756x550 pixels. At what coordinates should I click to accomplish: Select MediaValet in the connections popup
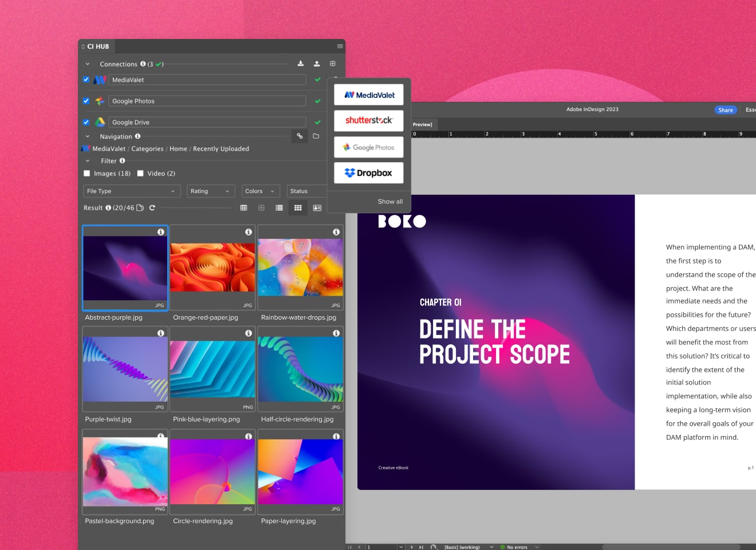pyautogui.click(x=369, y=95)
